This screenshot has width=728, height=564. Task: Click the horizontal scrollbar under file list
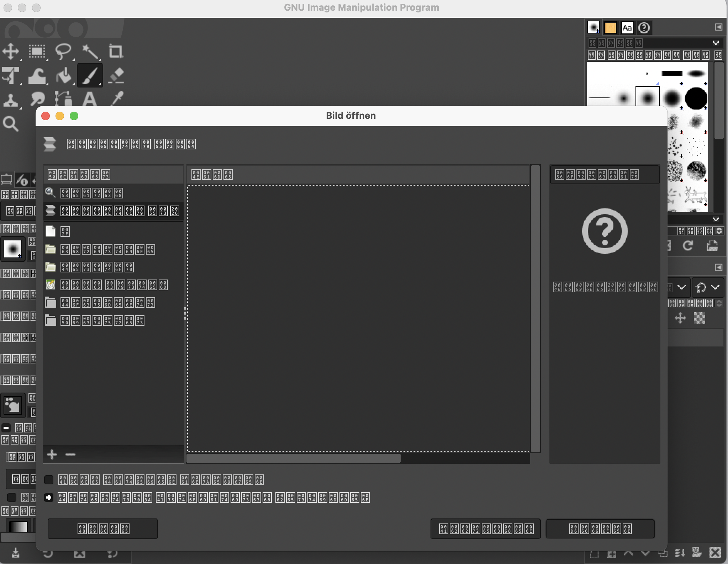pos(293,458)
